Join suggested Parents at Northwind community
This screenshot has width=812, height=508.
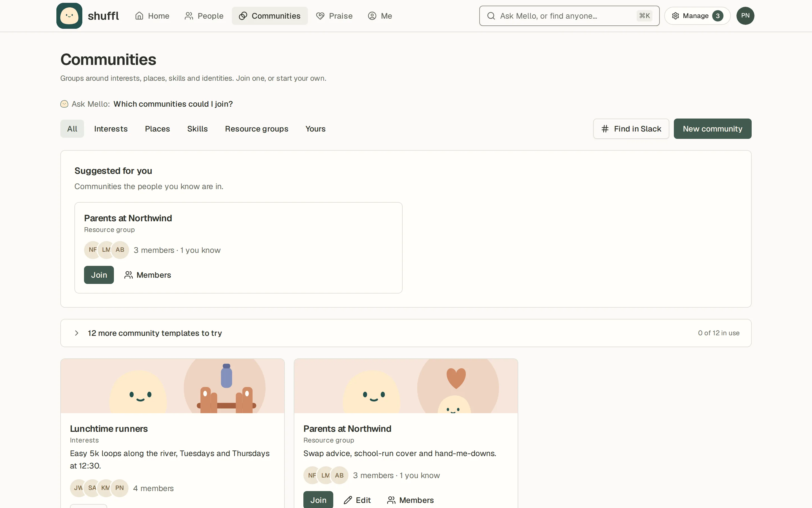pyautogui.click(x=99, y=275)
